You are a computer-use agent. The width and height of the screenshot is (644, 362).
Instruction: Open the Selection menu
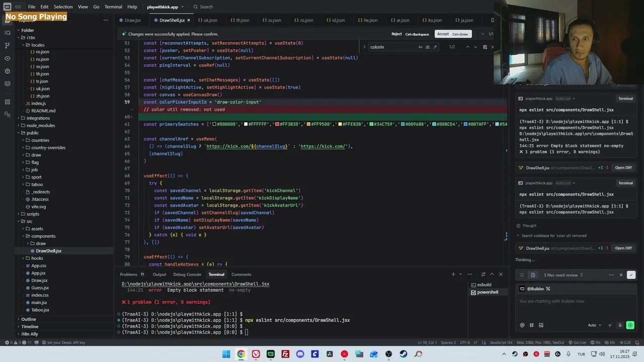pyautogui.click(x=63, y=7)
